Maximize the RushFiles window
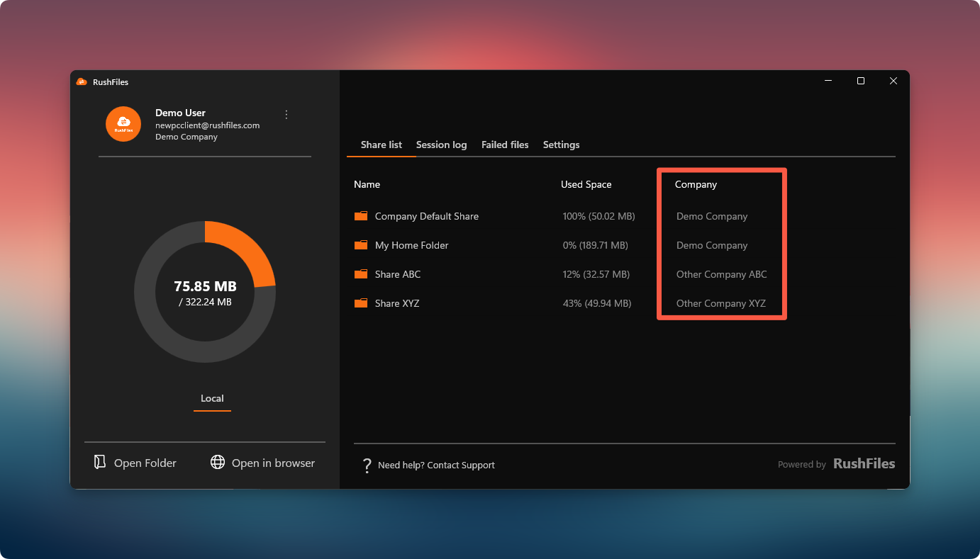The image size is (980, 559). 861,81
